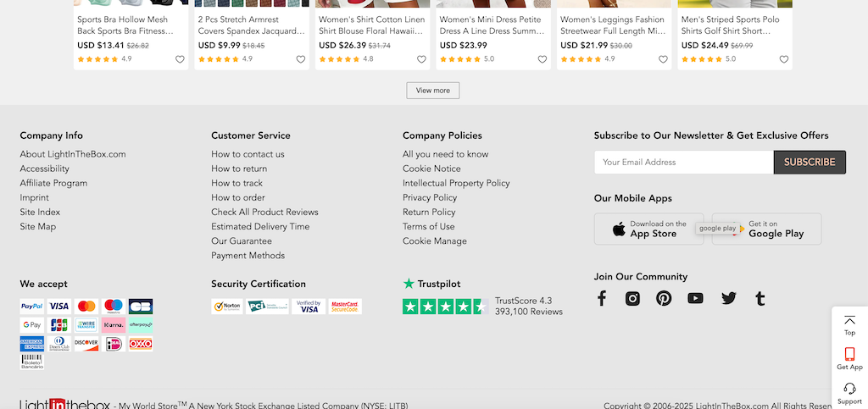Favorite the Men's Striped Polo Shirt
Image resolution: width=868 pixels, height=409 pixels.
click(784, 59)
